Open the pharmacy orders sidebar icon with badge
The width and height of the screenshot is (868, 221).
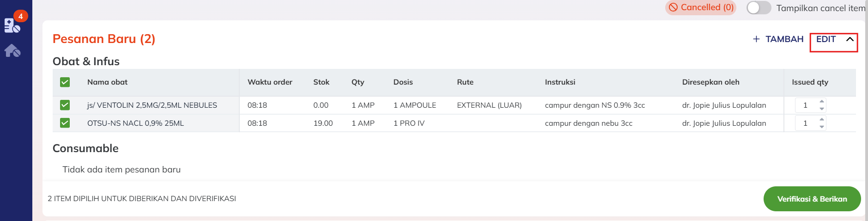12,25
